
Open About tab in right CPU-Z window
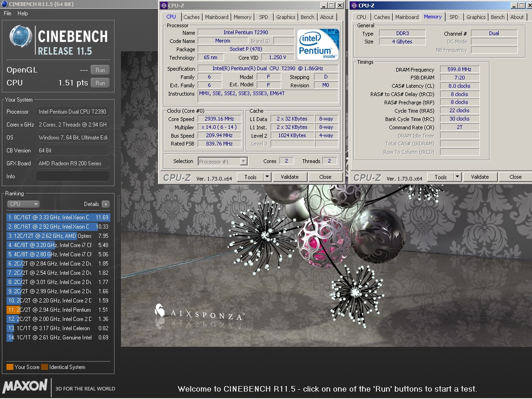tap(517, 17)
